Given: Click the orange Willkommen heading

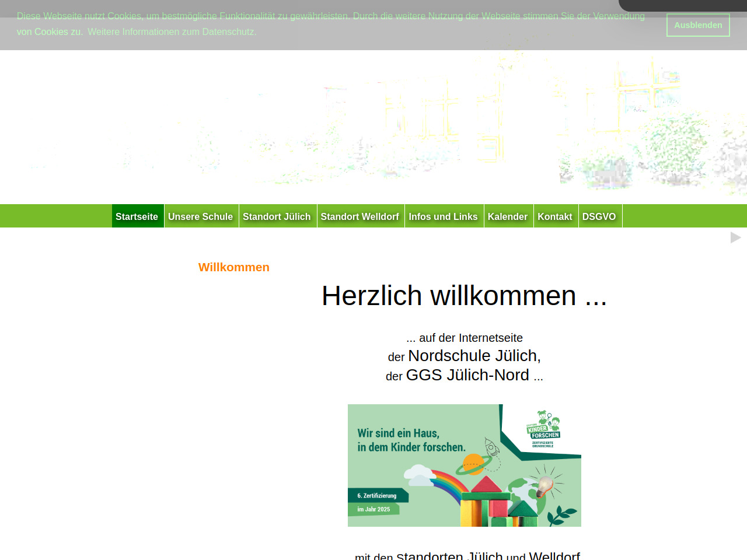Looking at the screenshot, I should tap(234, 267).
